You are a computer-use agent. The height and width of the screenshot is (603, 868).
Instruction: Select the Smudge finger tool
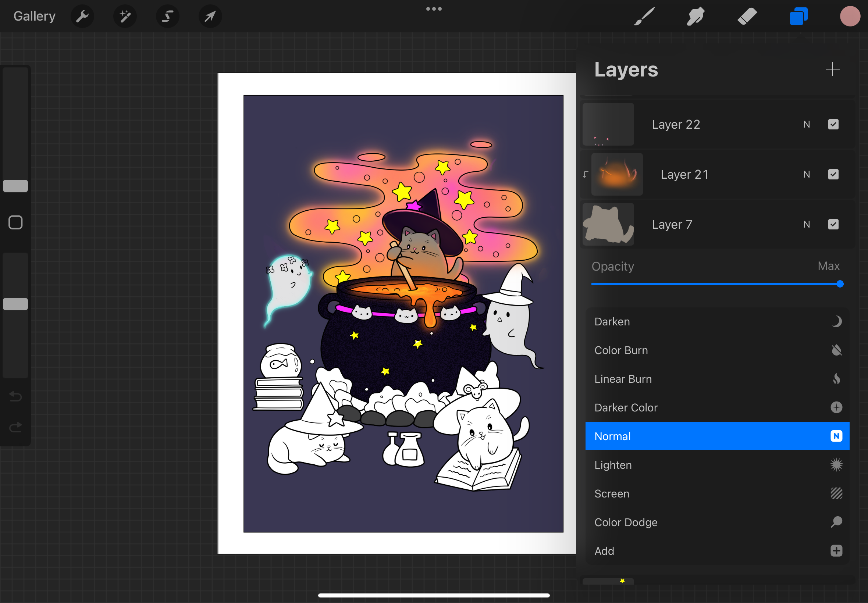click(695, 16)
